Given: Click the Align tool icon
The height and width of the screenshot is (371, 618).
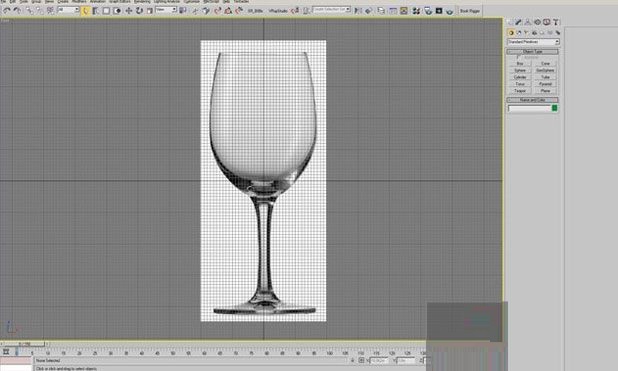Looking at the screenshot, I should pyautogui.click(x=368, y=11).
